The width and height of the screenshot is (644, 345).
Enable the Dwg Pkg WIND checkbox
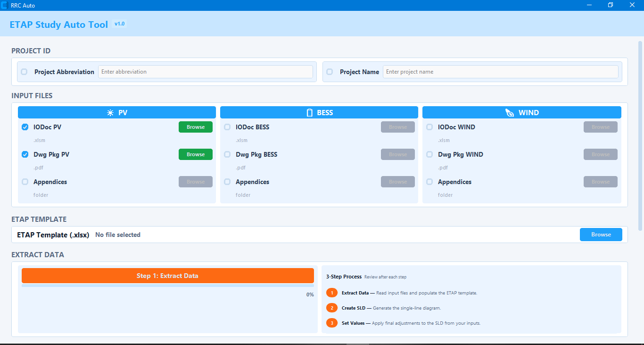coord(429,154)
